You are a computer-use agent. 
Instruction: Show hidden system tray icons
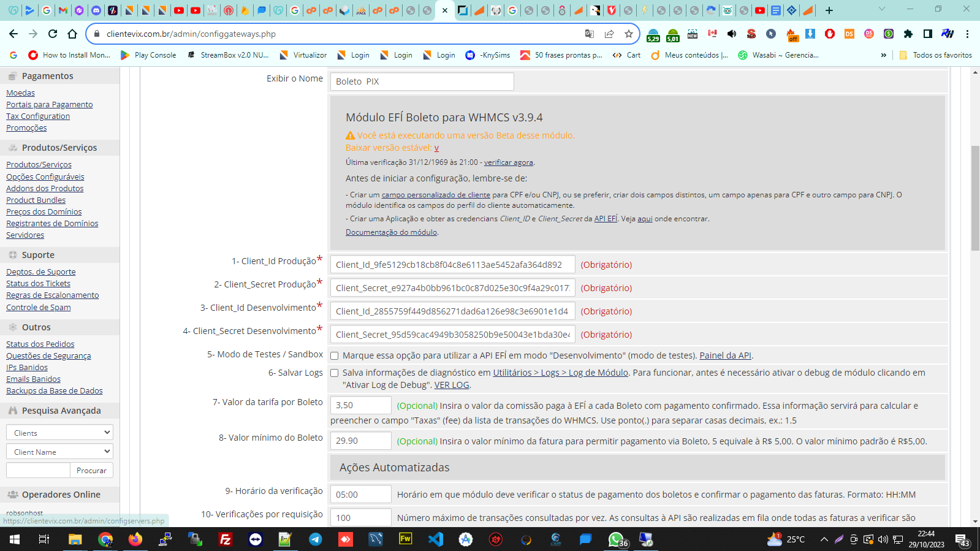pos(824,539)
